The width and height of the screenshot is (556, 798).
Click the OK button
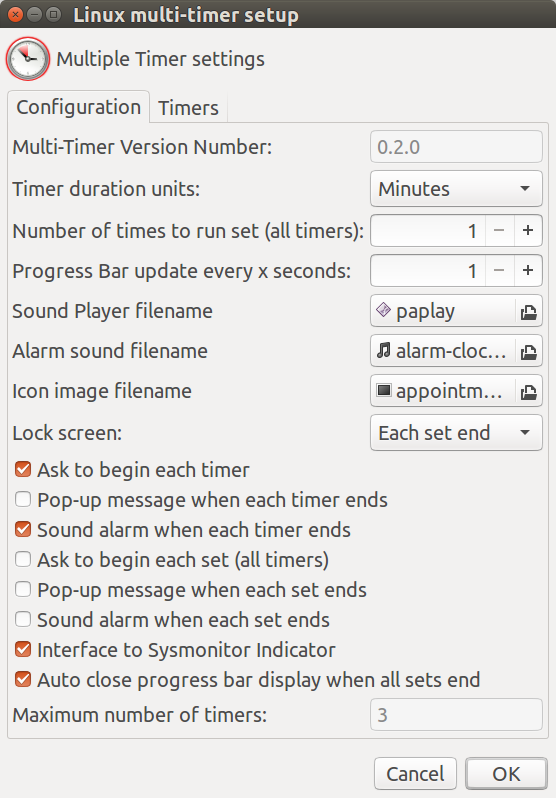(507, 774)
